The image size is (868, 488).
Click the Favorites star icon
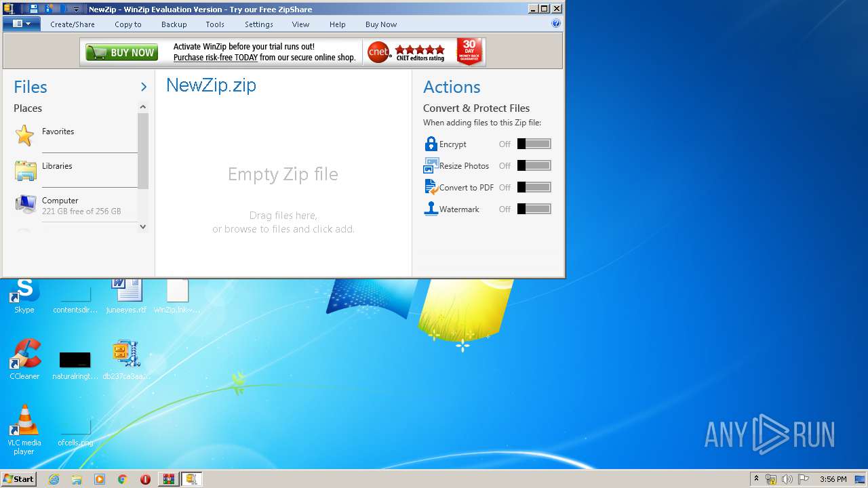25,135
